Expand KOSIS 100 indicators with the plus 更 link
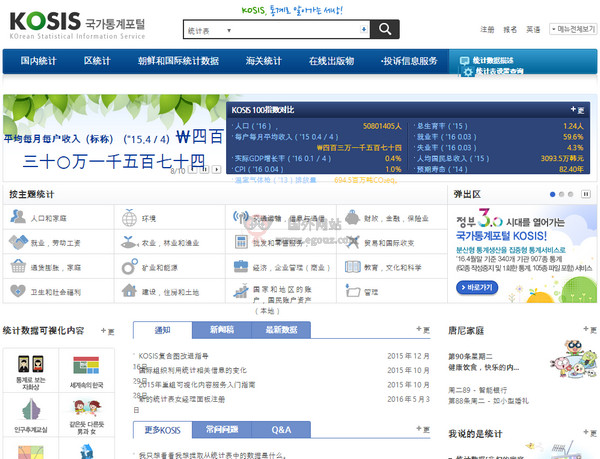Screen dimensions: 600x459 [x=577, y=110]
